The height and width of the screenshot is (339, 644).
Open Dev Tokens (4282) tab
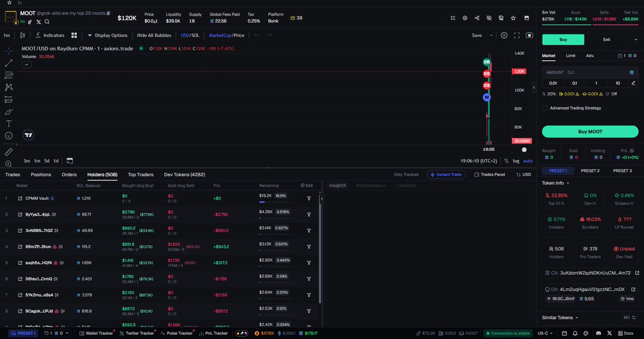185,175
